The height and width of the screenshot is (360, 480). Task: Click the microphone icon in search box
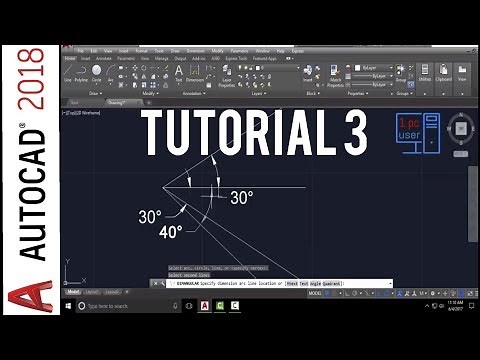point(175,306)
